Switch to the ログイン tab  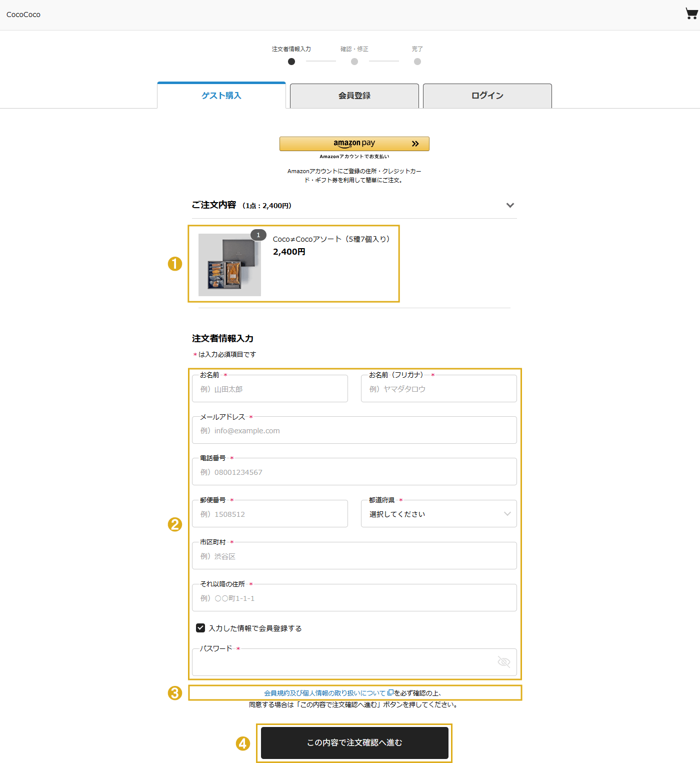click(x=487, y=96)
